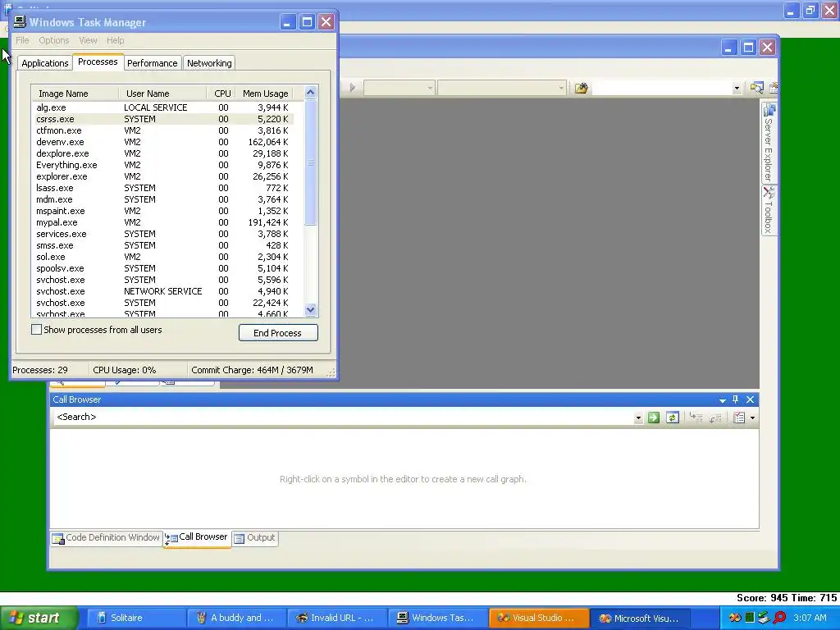840x630 pixels.
Task: Switch to the Networking tab
Action: point(209,63)
